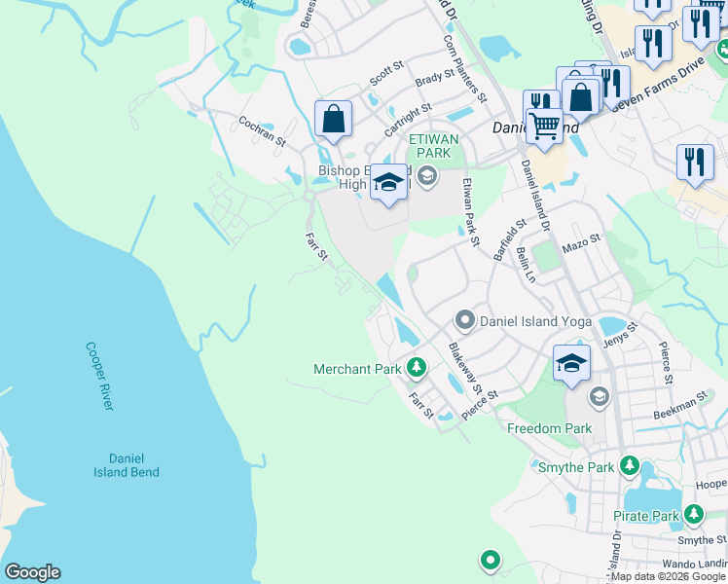Click the Etiwan Park label

click(434, 146)
